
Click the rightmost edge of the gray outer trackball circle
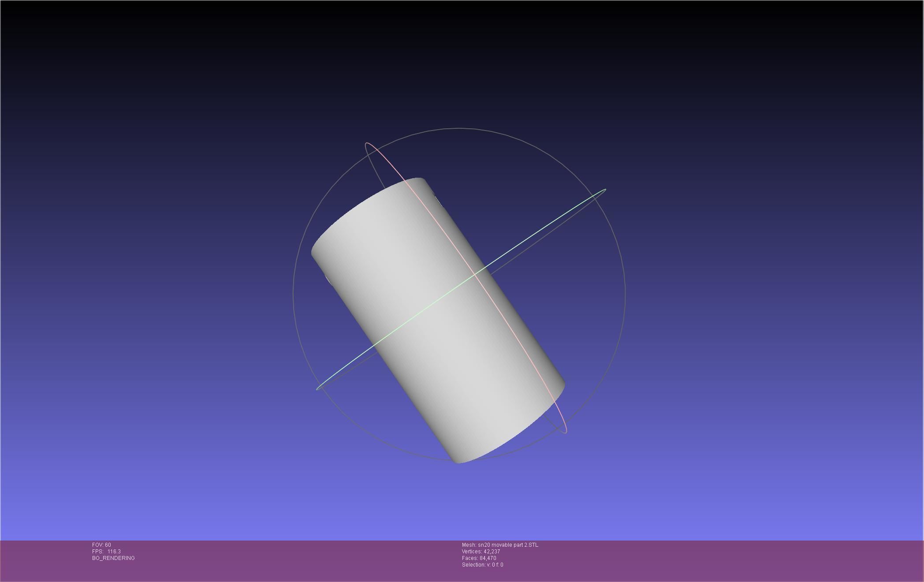point(625,294)
